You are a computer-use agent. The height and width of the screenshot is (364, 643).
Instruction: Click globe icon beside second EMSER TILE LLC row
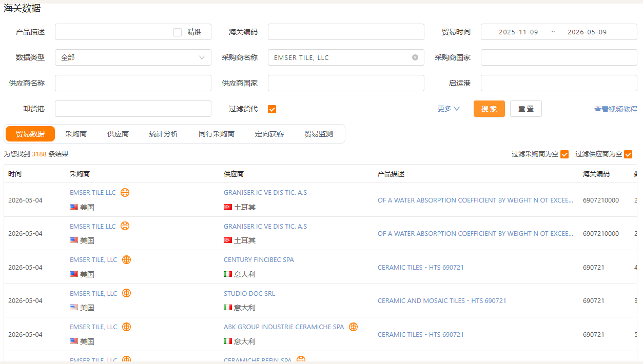coord(125,226)
